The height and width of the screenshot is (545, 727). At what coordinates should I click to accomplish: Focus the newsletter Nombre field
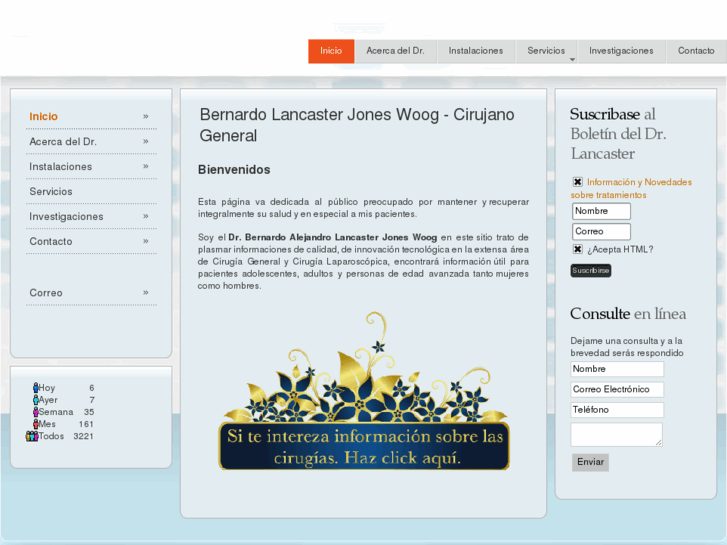click(601, 211)
